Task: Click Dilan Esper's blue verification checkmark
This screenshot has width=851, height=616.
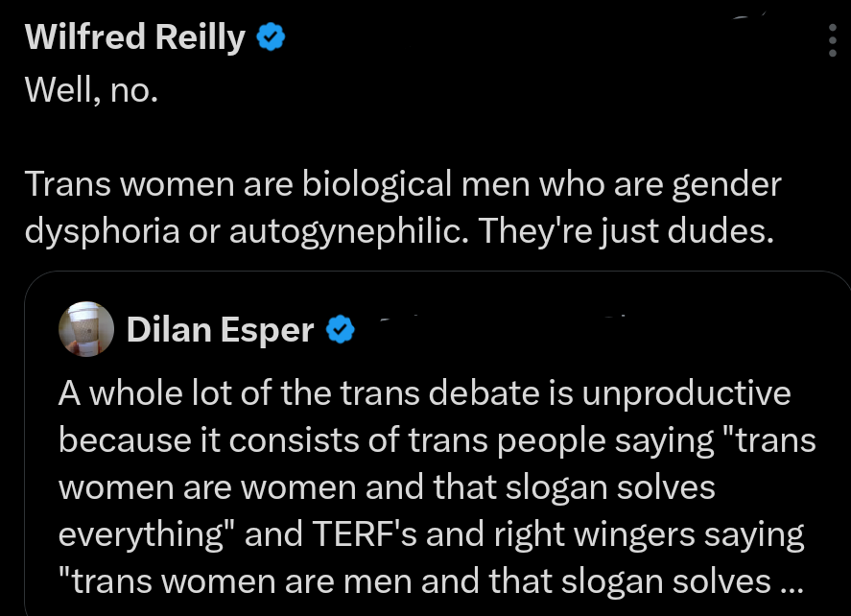Action: click(x=340, y=329)
